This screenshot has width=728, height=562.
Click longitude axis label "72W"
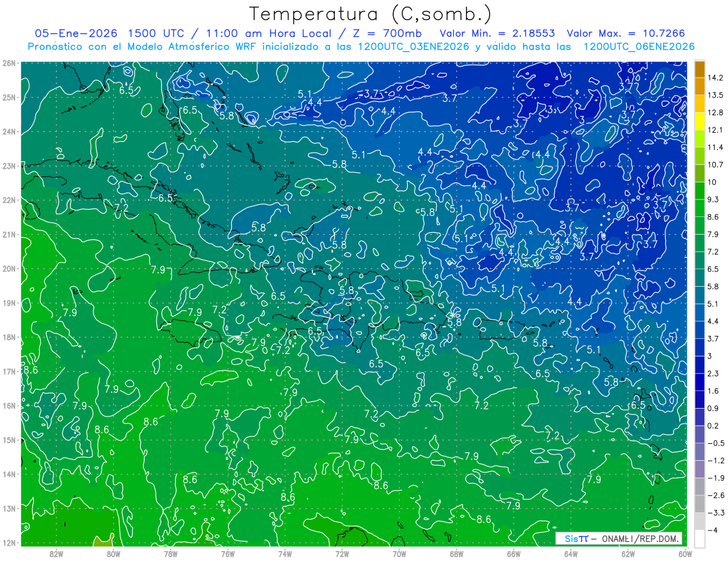coord(342,554)
